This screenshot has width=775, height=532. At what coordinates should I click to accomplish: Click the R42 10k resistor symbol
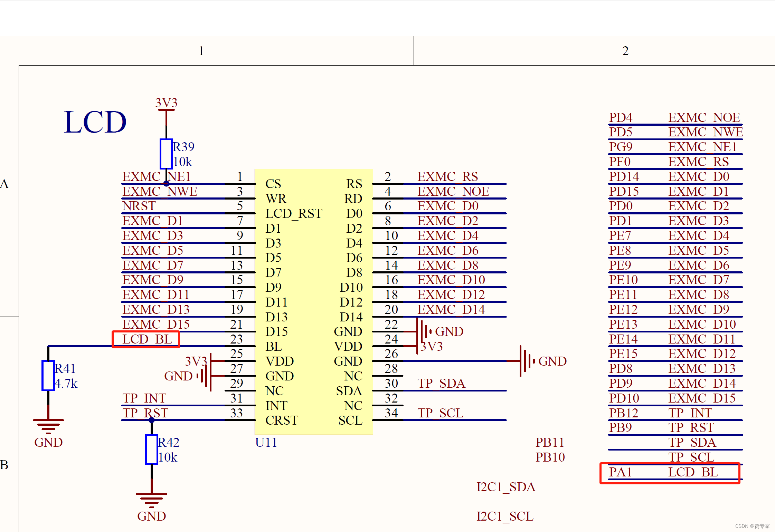pos(151,449)
